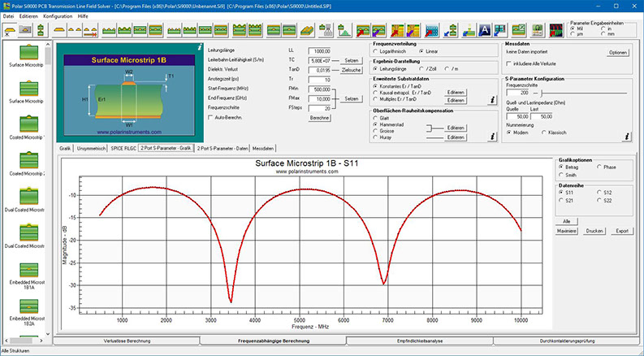Click info icon in Erweiterte Substratdaten
Screen dimensions: 644x356
[x=491, y=100]
